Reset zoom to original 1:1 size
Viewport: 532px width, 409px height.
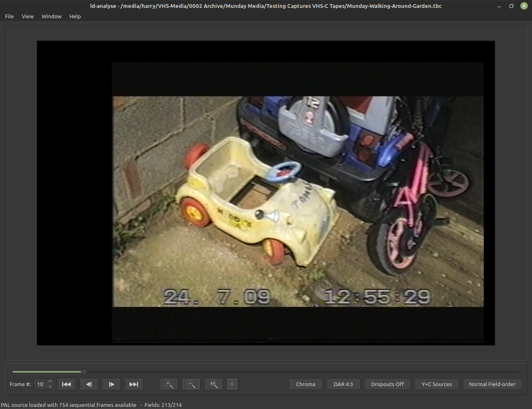coord(214,384)
